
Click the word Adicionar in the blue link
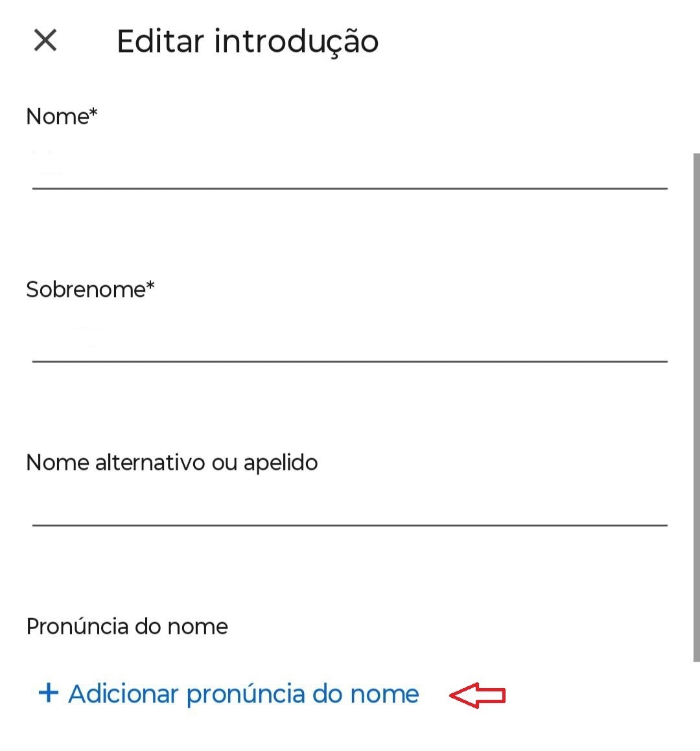pos(123,693)
